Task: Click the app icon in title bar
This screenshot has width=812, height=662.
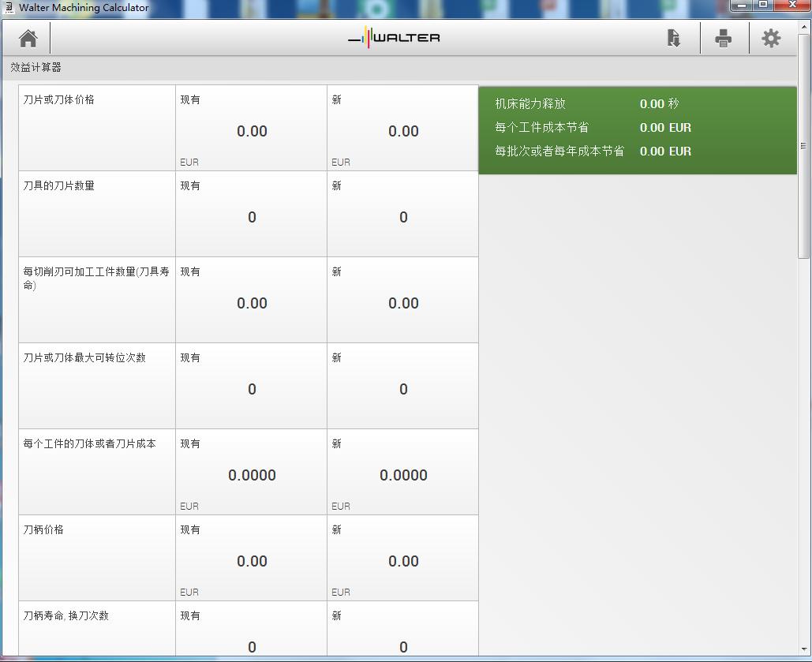Action: (x=9, y=7)
